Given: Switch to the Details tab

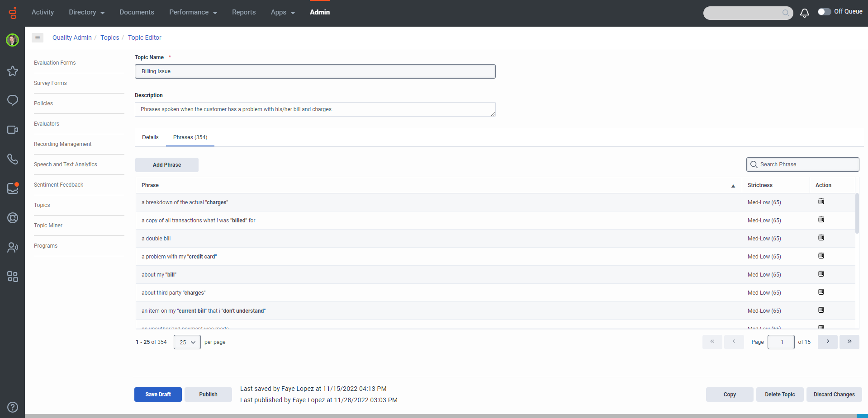Looking at the screenshot, I should click(150, 137).
